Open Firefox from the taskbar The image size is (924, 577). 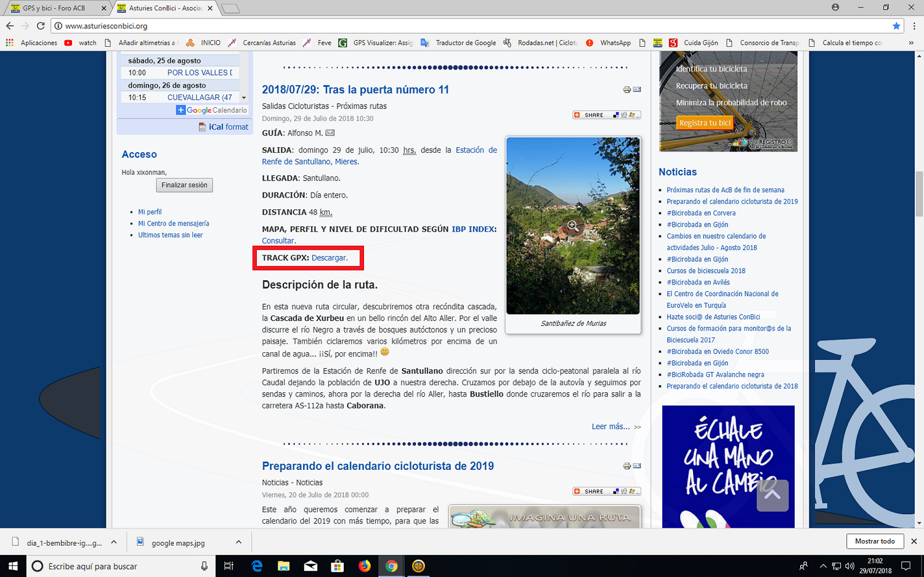point(365,566)
